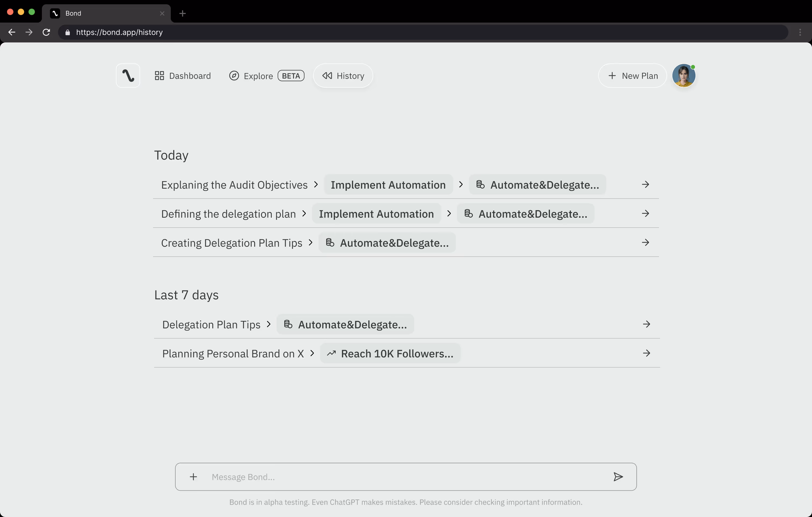Click the Bond logo icon
Image resolution: width=812 pixels, height=517 pixels.
pyautogui.click(x=128, y=76)
